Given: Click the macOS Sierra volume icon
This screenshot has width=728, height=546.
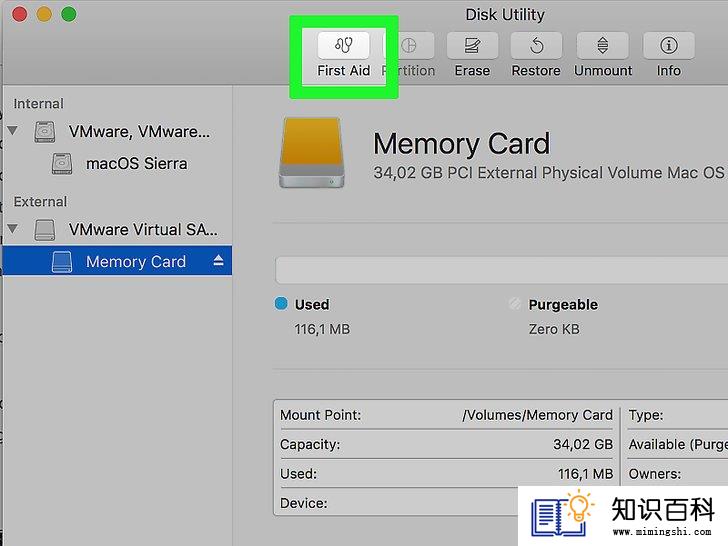Looking at the screenshot, I should point(62,164).
